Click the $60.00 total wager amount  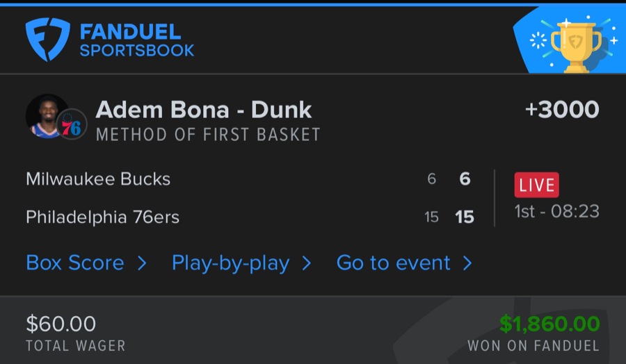61,324
